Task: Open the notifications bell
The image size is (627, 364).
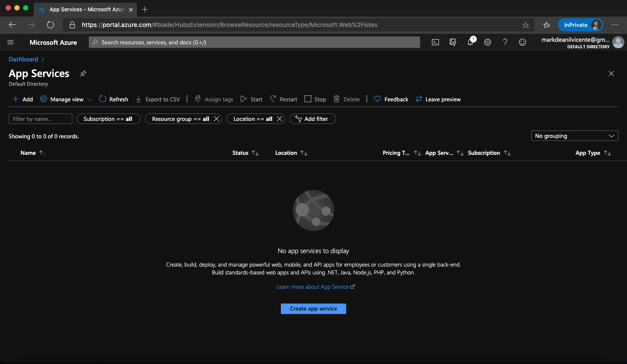Action: point(470,42)
